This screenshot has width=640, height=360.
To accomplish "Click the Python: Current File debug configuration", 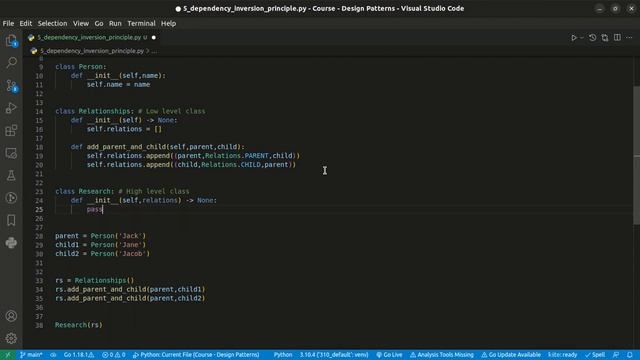I will coord(196,355).
